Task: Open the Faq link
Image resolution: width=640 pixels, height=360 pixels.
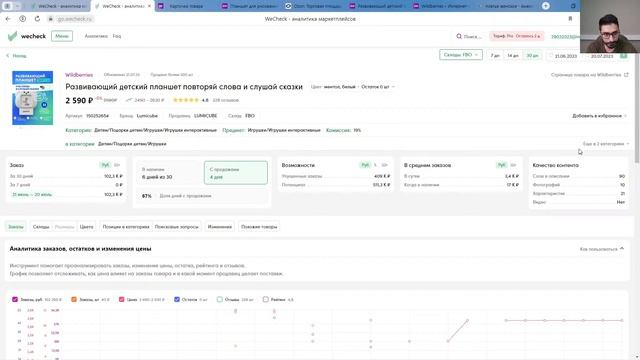Action: 117,36
